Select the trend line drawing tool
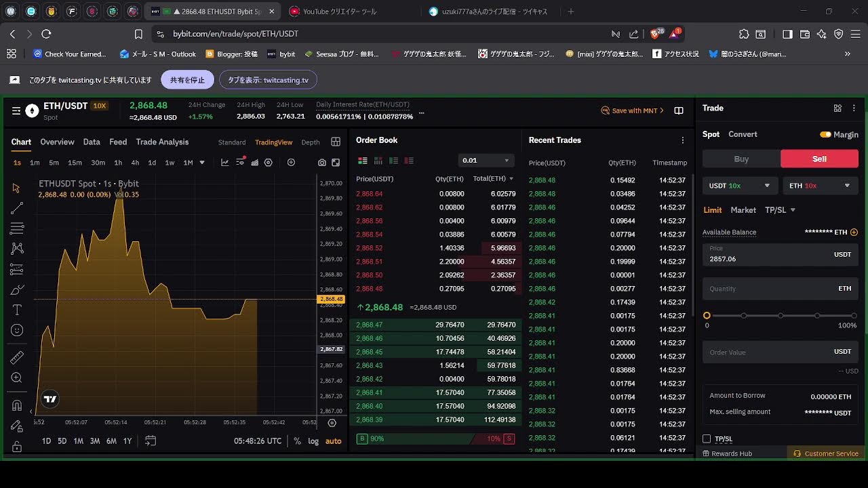Viewport: 868px width, 488px height. [x=16, y=208]
